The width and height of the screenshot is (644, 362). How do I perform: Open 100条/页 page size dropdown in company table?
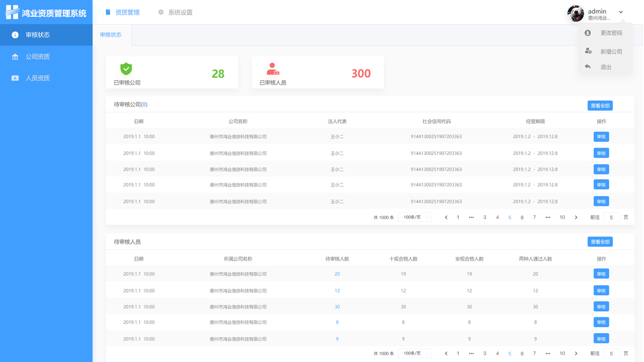point(415,217)
